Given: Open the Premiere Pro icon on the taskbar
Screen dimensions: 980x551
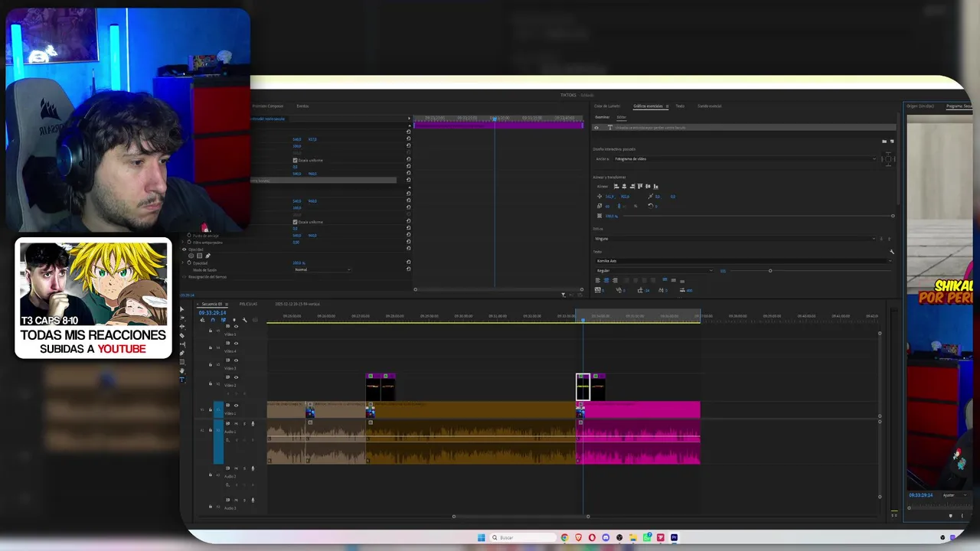Looking at the screenshot, I should tap(674, 537).
